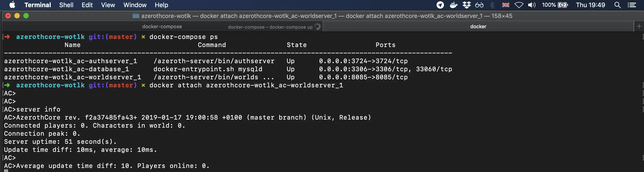Switch to the docker-compose up tab

pos(270,27)
